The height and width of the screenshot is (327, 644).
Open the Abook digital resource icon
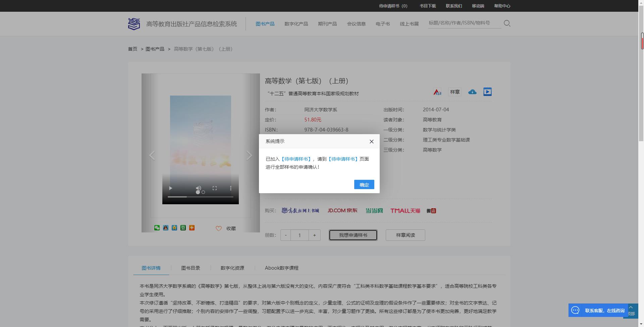pyautogui.click(x=437, y=92)
